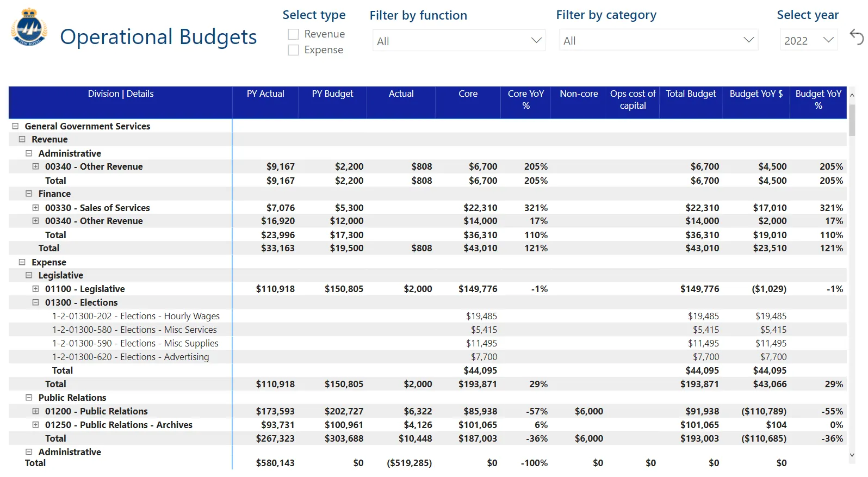
Task: Click the $150,805 PY Budget for 01100 - Legislative
Action: [344, 289]
